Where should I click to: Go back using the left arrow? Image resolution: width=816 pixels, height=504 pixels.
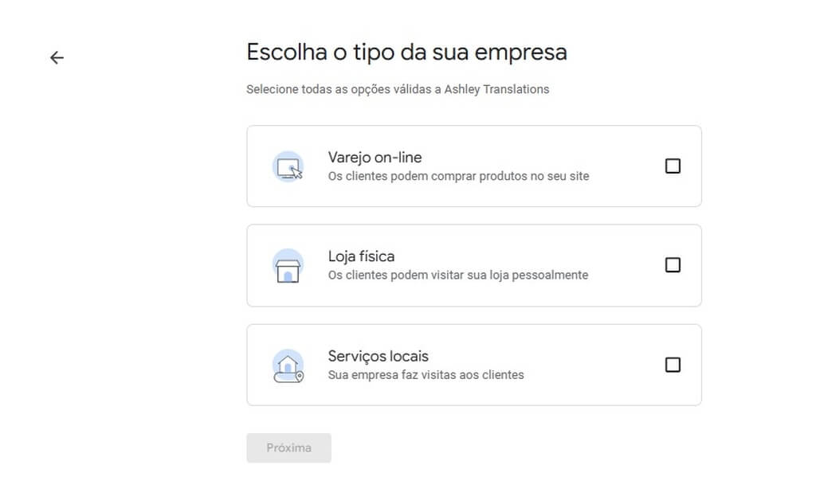[57, 57]
